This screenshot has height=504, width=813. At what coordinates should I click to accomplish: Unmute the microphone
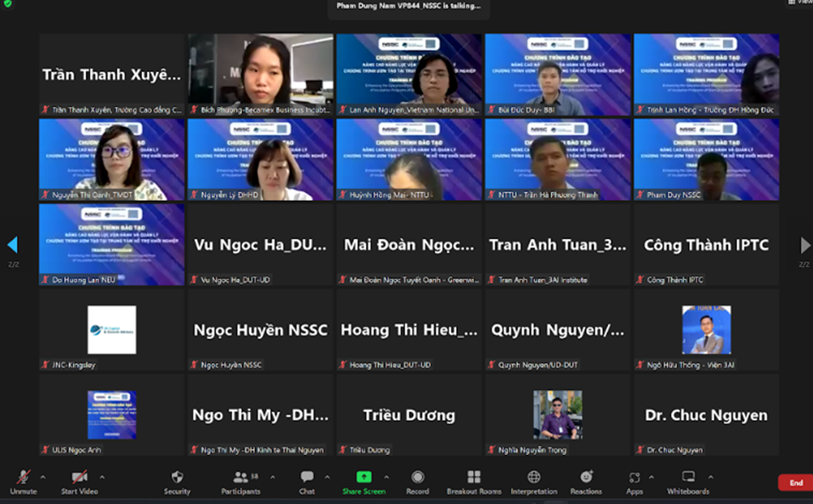tap(23, 478)
